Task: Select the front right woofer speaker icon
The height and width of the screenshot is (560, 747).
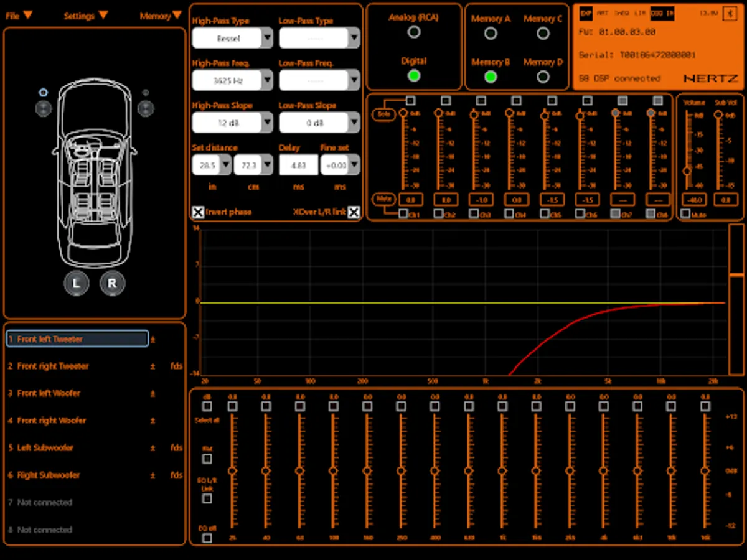Action: click(146, 108)
